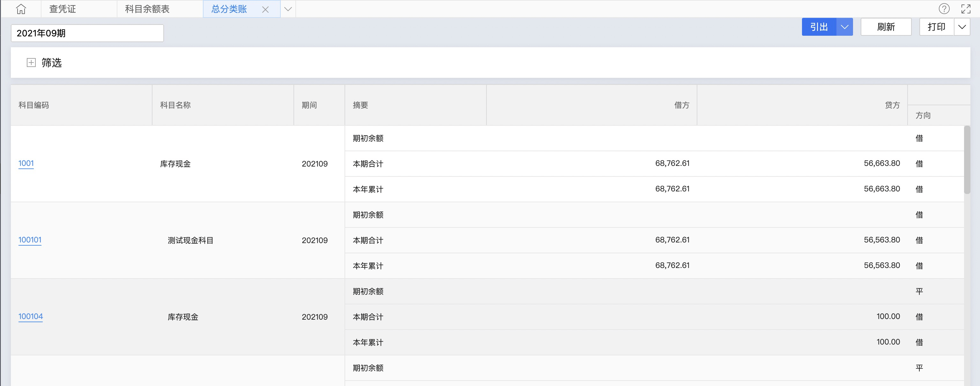Image resolution: width=980 pixels, height=386 pixels.
Task: Close the 总分类账 tab
Action: point(265,10)
